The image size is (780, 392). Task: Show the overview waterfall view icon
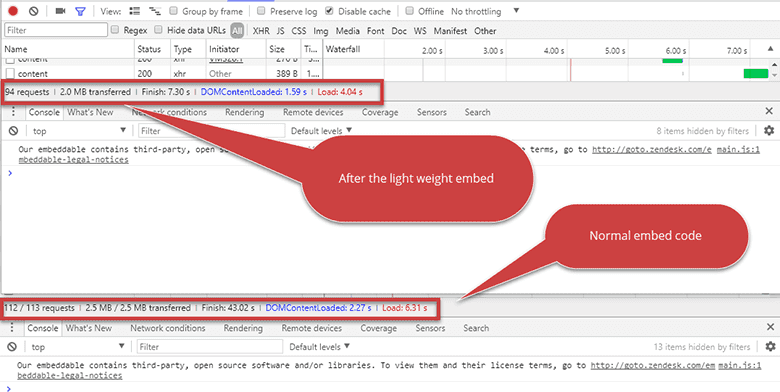tap(155, 11)
